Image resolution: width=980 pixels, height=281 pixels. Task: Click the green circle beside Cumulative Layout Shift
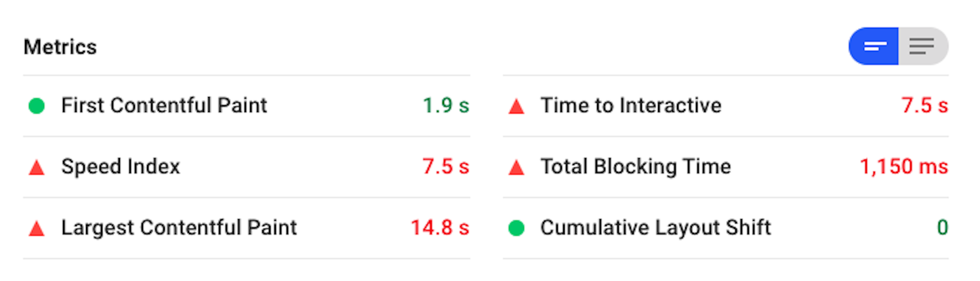tap(516, 228)
